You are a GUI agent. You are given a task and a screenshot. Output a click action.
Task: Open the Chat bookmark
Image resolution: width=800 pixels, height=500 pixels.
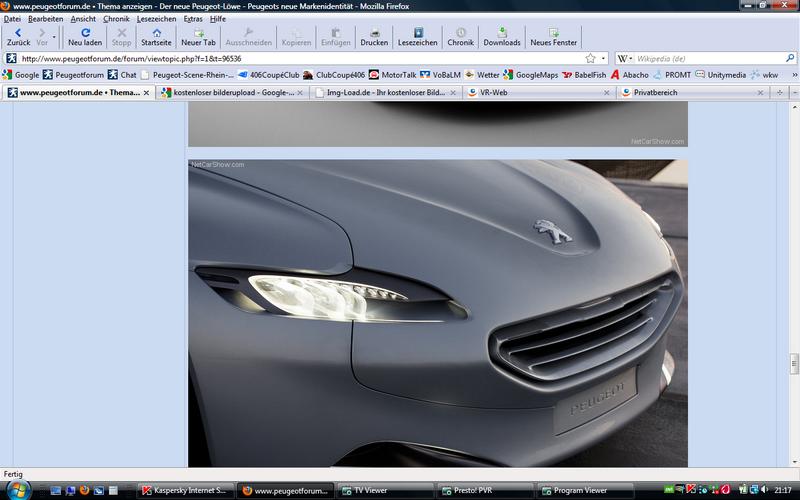122,75
